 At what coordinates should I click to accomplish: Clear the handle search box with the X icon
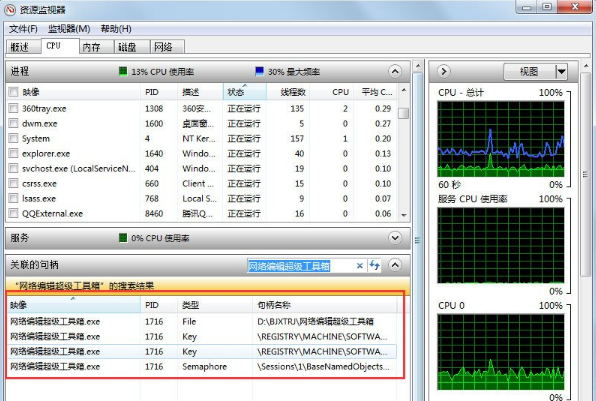pyautogui.click(x=360, y=266)
